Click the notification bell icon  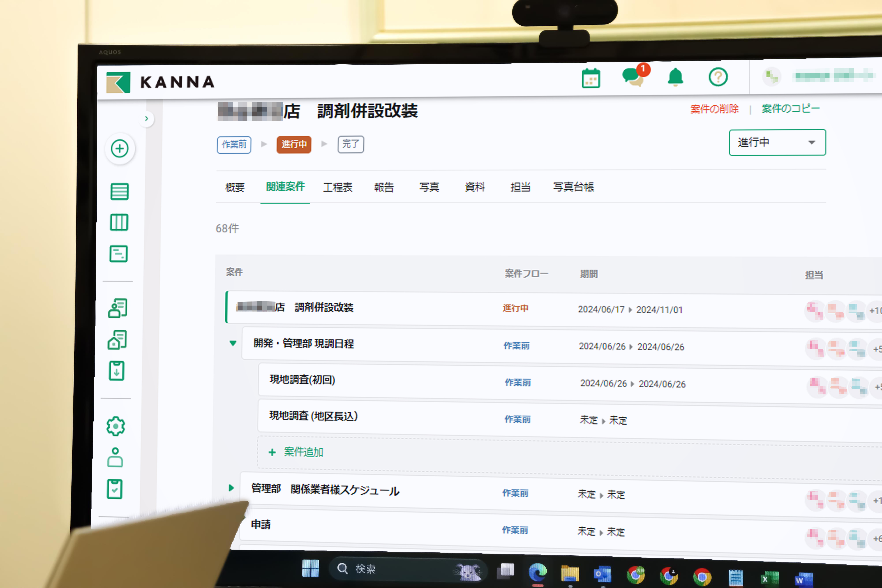(675, 77)
